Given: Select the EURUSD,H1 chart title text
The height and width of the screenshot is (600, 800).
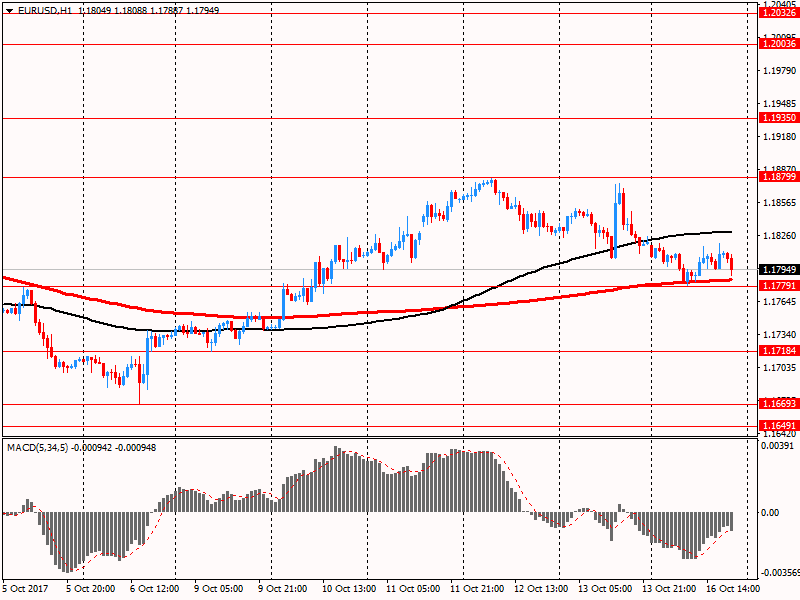Looking at the screenshot, I should [45, 10].
